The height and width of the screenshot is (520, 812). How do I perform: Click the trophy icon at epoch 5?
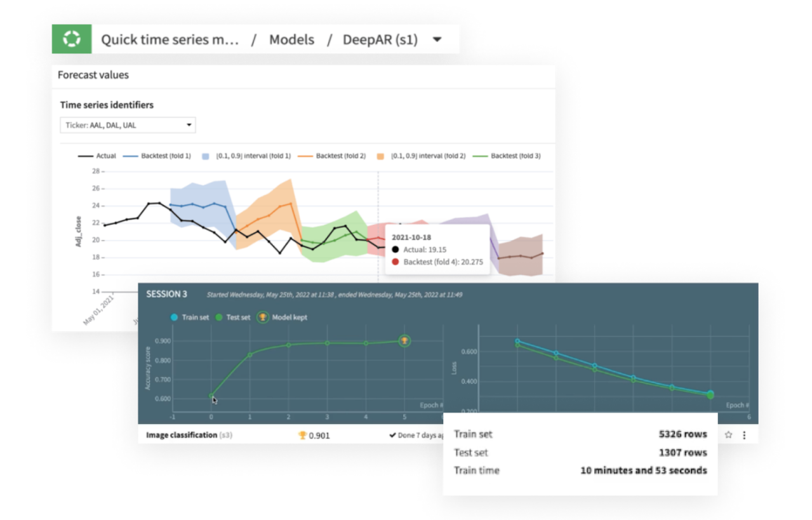click(x=404, y=341)
